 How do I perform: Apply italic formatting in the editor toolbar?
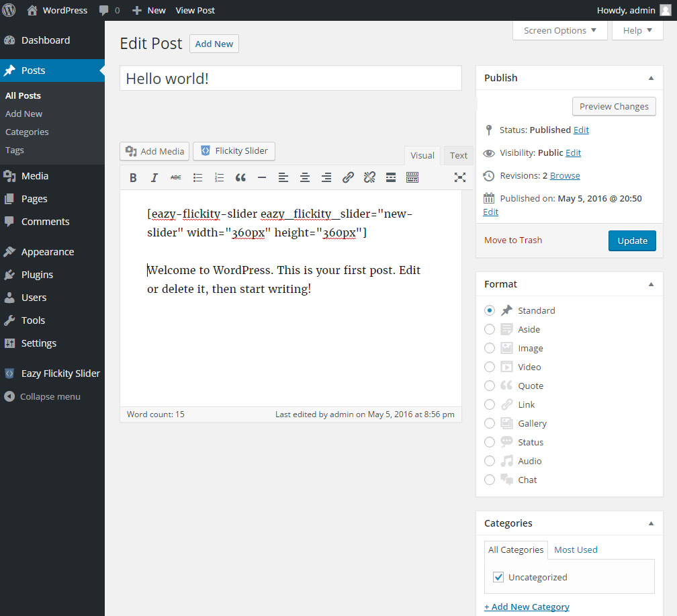tap(154, 177)
